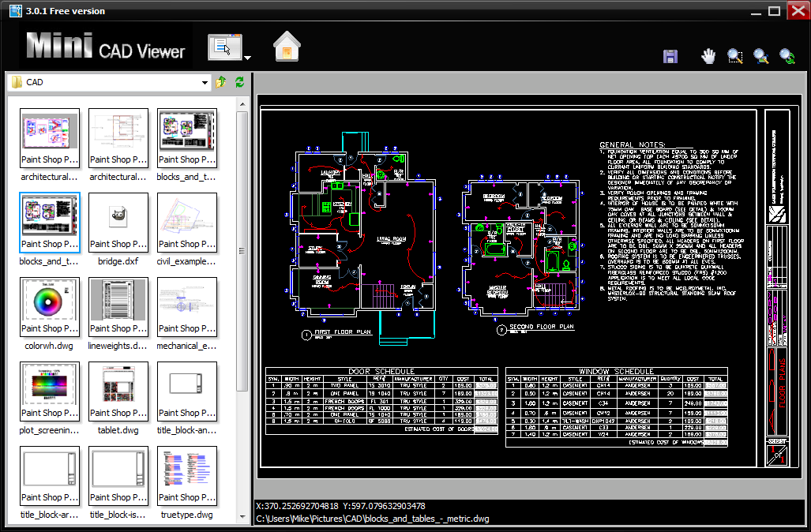This screenshot has height=532, width=811.
Task: Click the FIRST FLOOR PLAN label
Action: tap(343, 332)
